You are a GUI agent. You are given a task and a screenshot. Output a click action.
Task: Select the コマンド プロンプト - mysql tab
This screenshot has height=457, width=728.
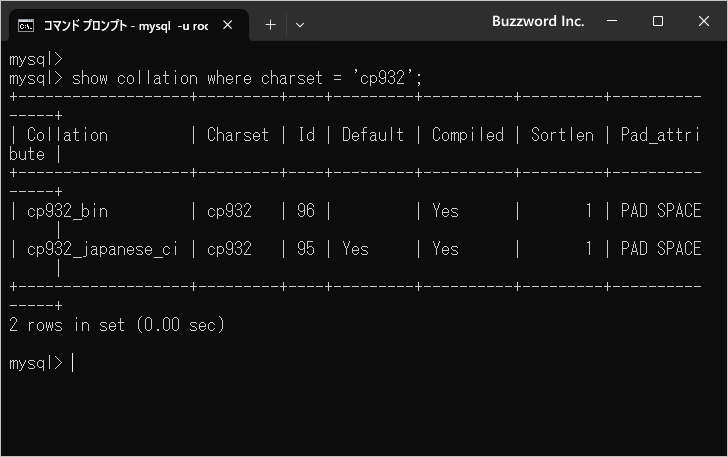pyautogui.click(x=125, y=25)
